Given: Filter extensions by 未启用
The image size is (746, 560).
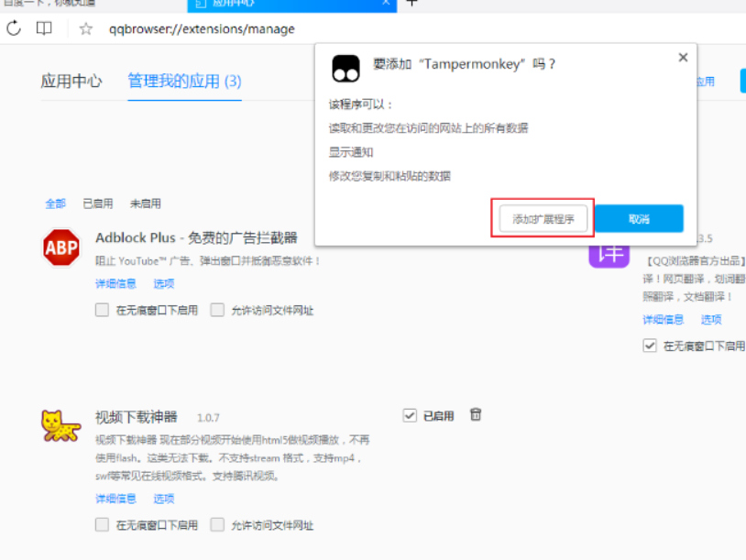Looking at the screenshot, I should (145, 203).
